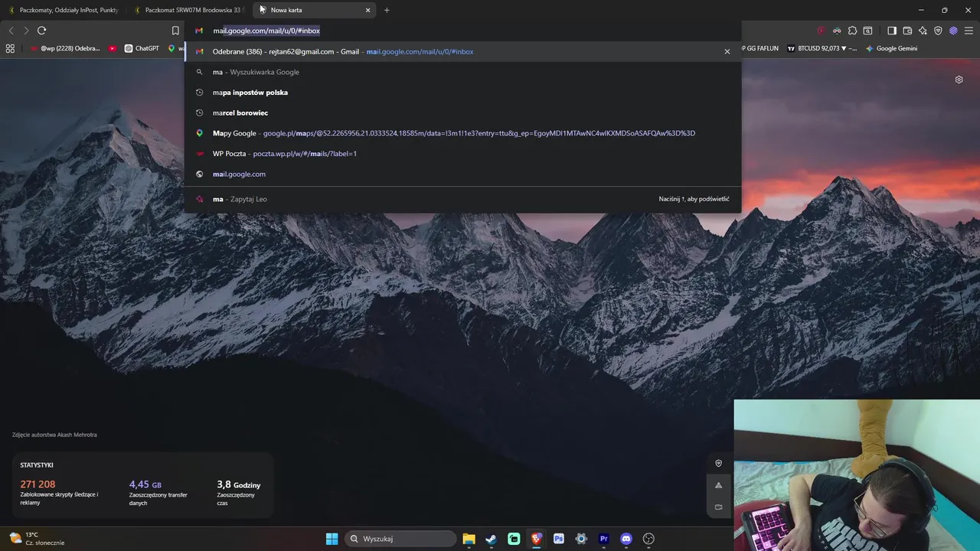Open File Explorer from taskbar
Viewport: 980px width, 551px height.
pos(469,539)
